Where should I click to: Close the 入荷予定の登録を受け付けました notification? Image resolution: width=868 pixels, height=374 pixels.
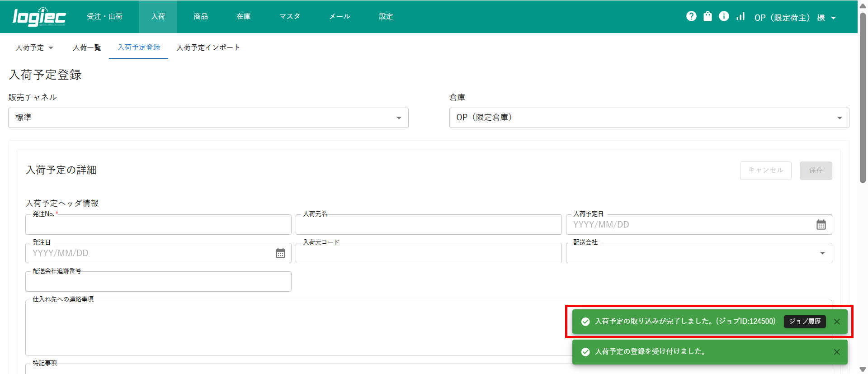click(x=837, y=352)
